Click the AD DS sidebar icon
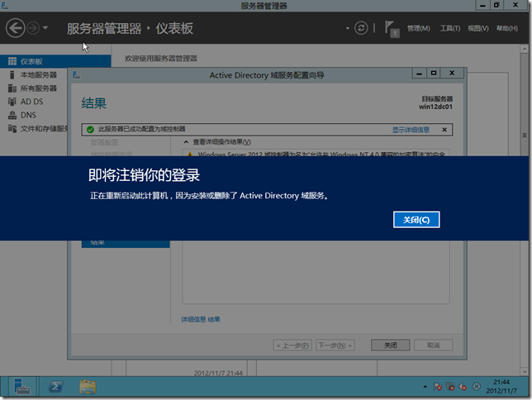 [x=12, y=102]
